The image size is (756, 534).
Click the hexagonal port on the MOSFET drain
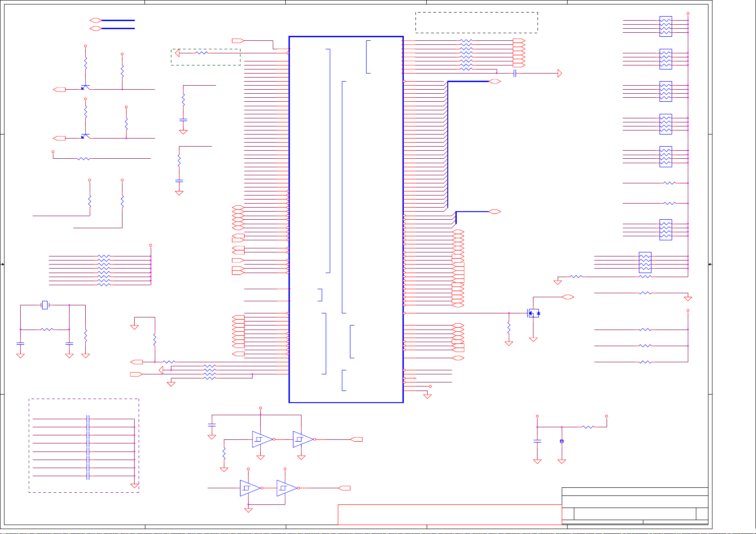click(568, 297)
